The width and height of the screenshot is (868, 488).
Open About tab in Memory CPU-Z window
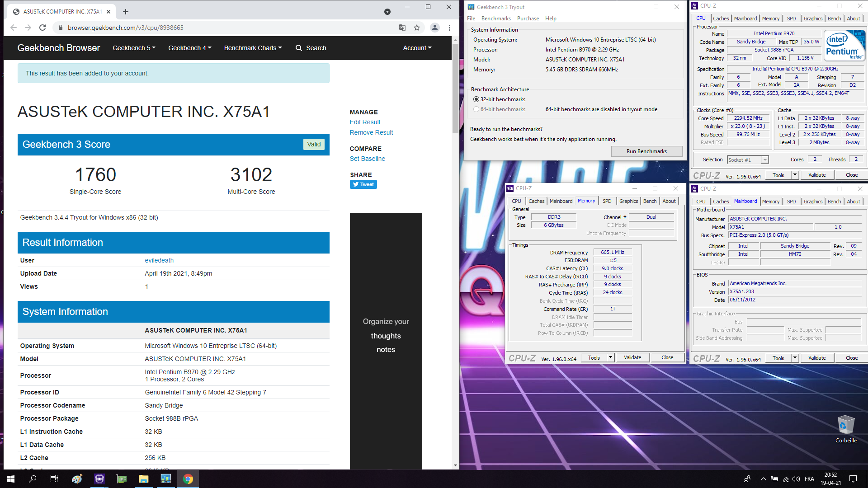pyautogui.click(x=669, y=201)
